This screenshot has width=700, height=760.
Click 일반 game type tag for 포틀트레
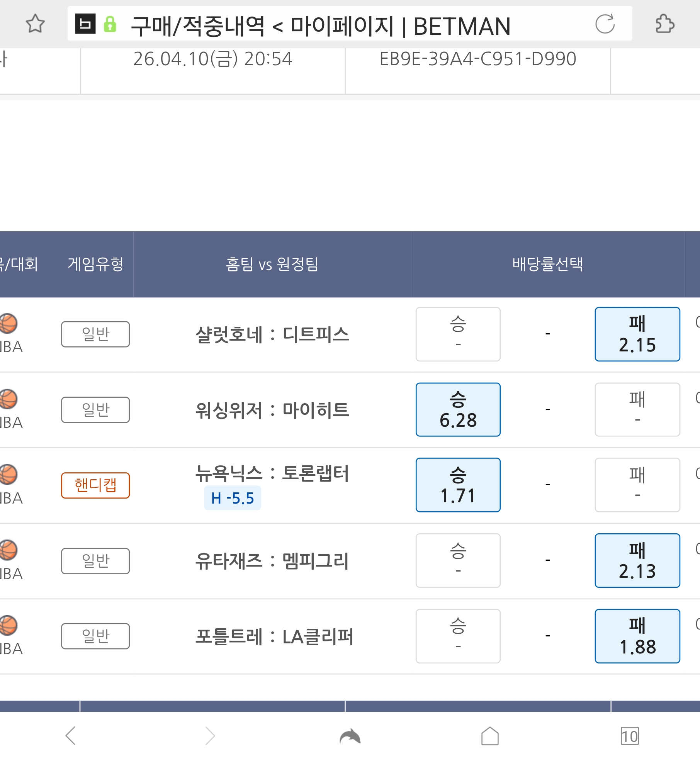coord(95,636)
